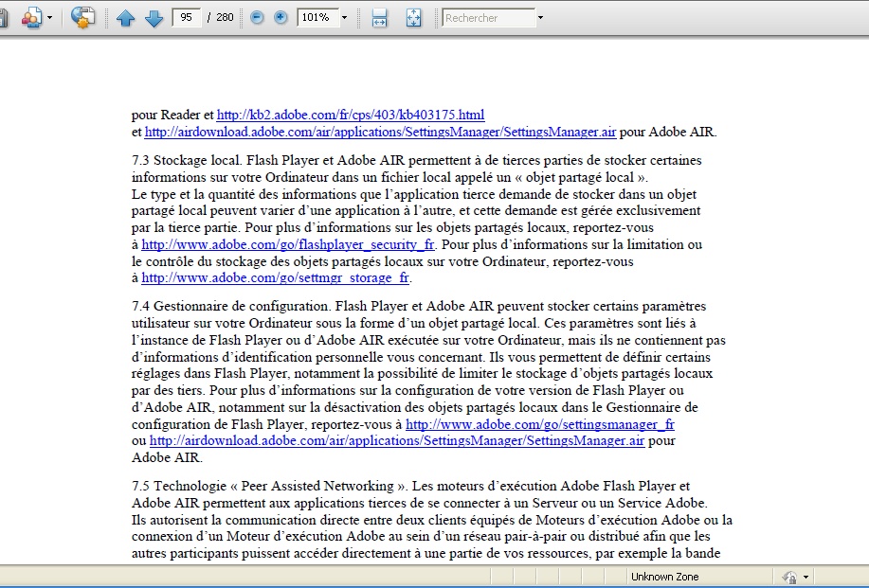Image resolution: width=869 pixels, height=588 pixels.
Task: Zoom in with the plus button
Action: tap(281, 18)
